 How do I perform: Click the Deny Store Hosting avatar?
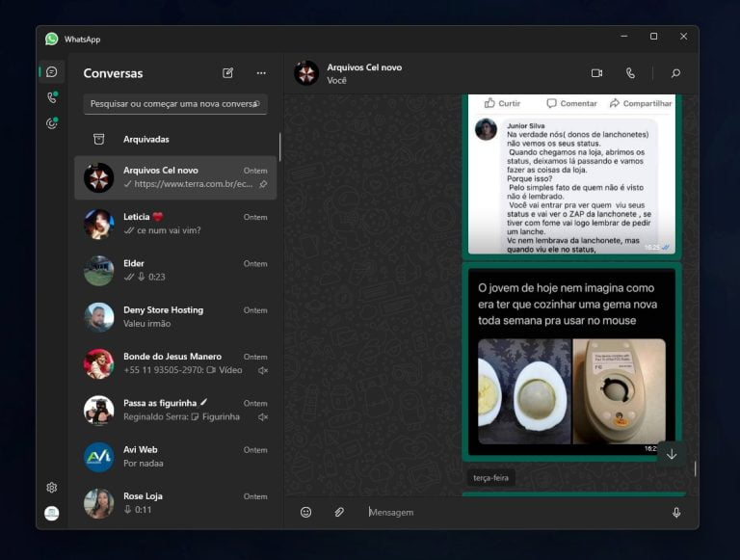click(x=98, y=317)
